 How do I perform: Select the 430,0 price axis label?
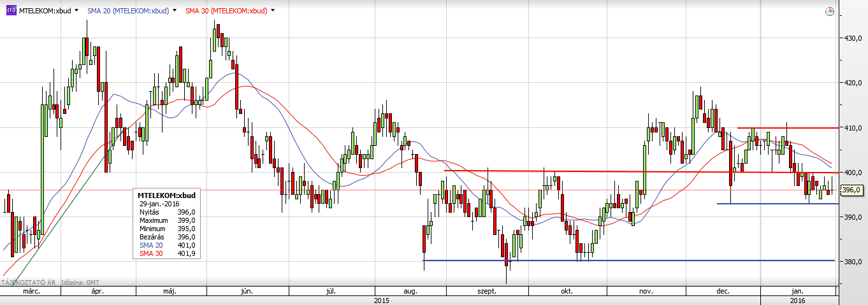(853, 38)
